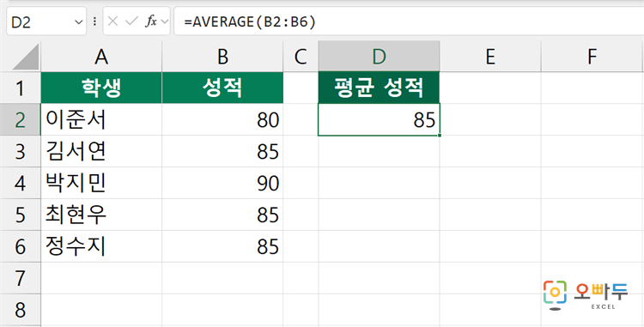The image size is (644, 327).
Task: Select row 6 header
Action: click(20, 246)
